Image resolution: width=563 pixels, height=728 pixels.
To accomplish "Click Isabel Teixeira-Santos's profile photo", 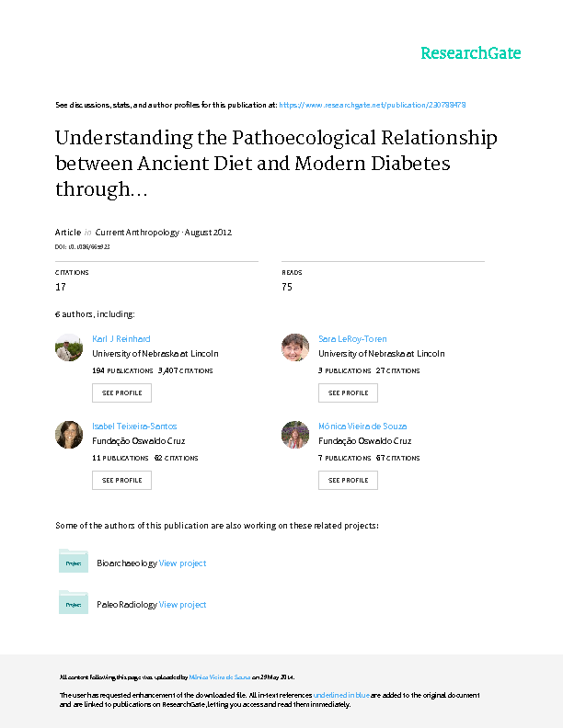I will tap(69, 435).
